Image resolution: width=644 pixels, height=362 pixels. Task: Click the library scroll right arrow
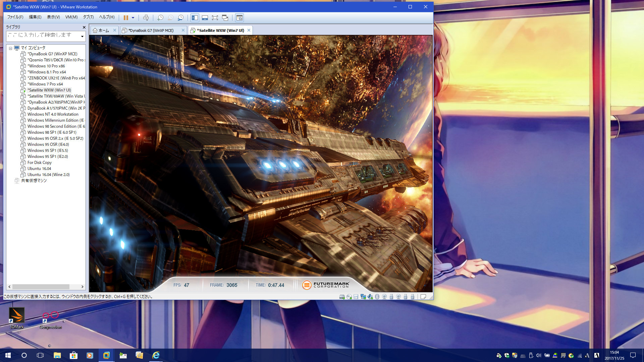82,287
